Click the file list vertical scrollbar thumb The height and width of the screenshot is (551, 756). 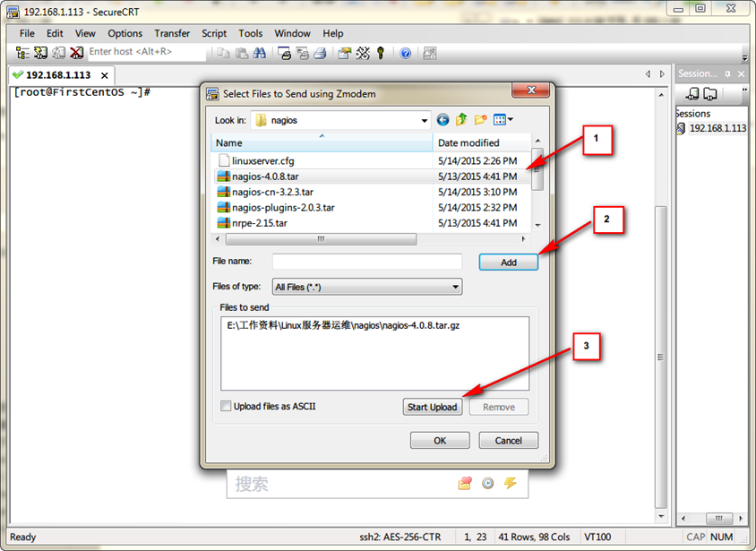(537, 169)
